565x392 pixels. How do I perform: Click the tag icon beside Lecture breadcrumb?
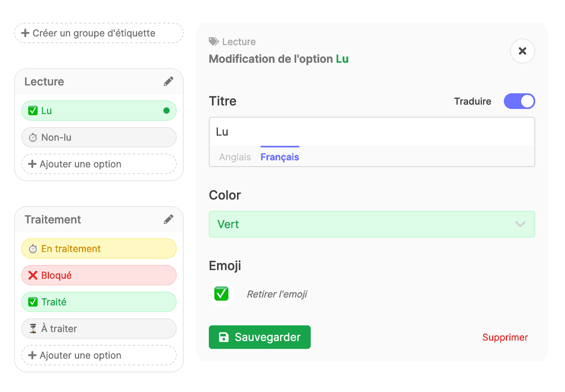[214, 42]
